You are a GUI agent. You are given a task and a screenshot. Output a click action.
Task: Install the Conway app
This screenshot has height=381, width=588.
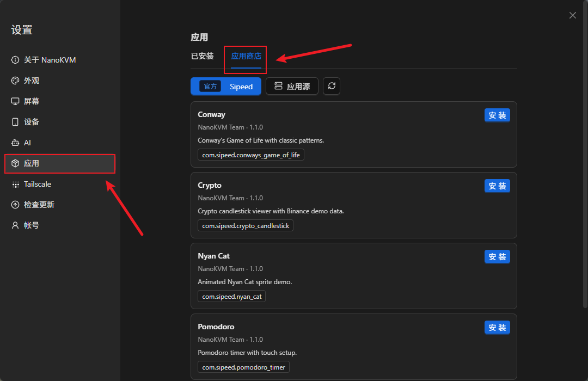tap(497, 115)
